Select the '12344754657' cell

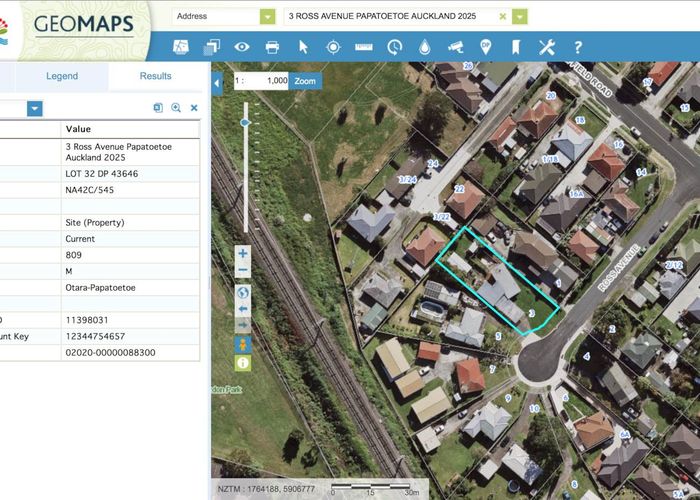[x=130, y=336]
